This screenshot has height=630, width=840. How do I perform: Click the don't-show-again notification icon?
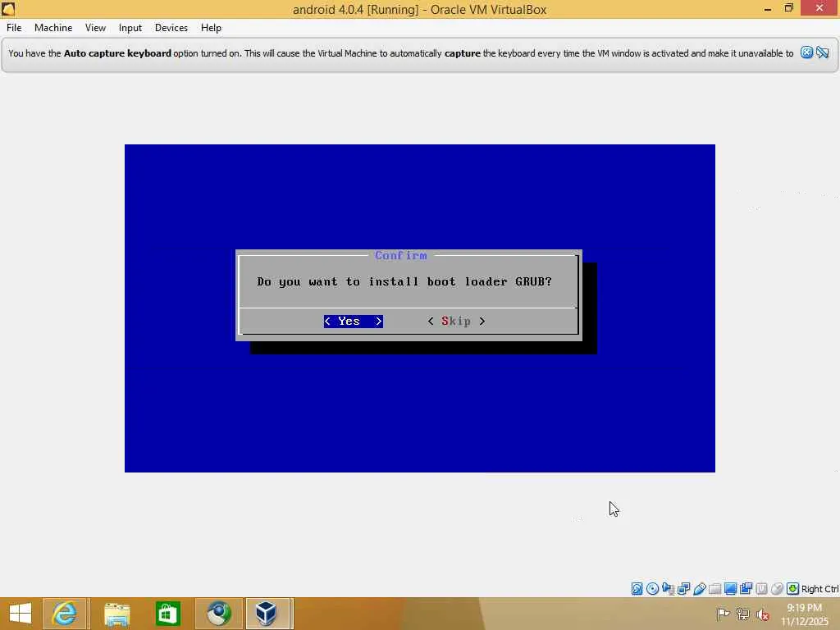coord(823,52)
